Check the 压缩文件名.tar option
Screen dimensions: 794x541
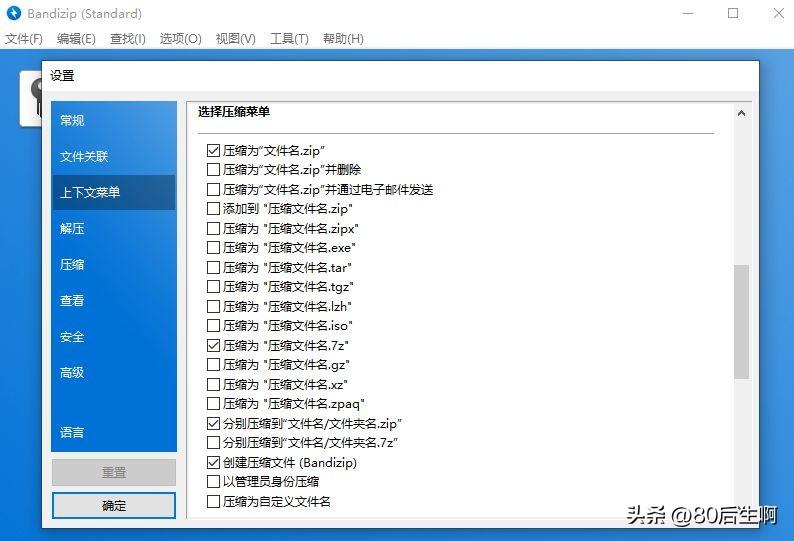[213, 267]
